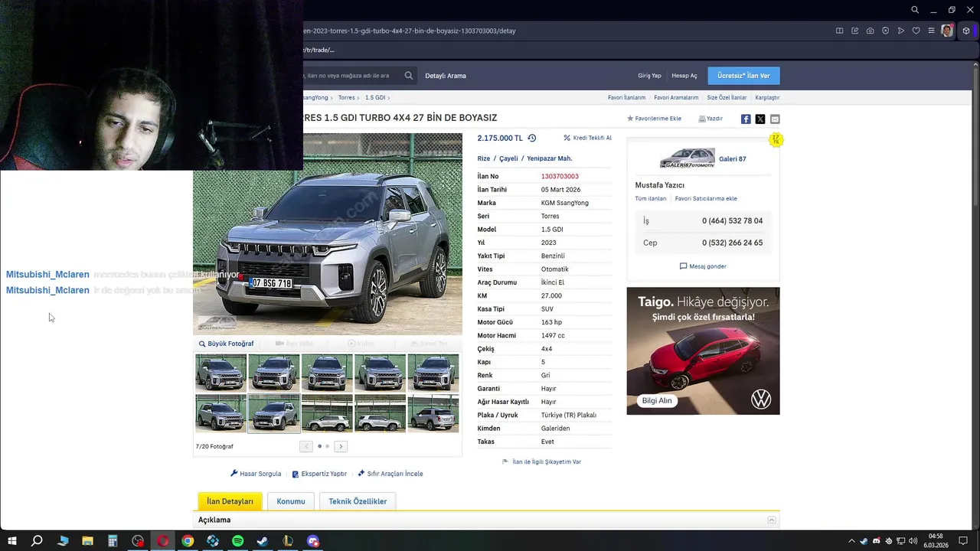Click the Hesap Aç link

click(x=684, y=76)
